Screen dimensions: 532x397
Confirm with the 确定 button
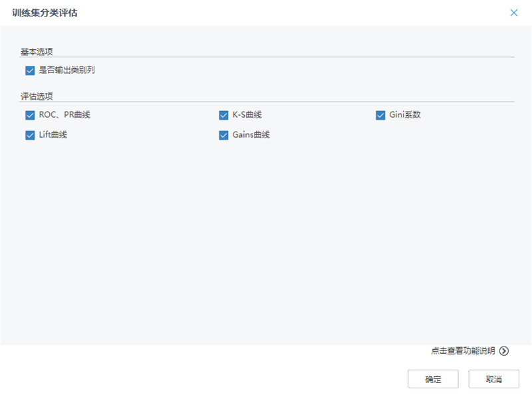(x=433, y=379)
